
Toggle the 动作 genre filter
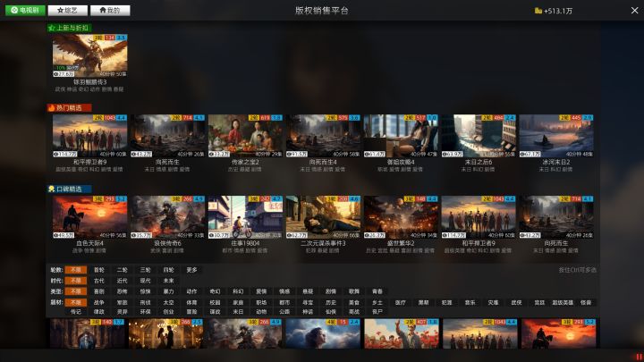tap(191, 291)
